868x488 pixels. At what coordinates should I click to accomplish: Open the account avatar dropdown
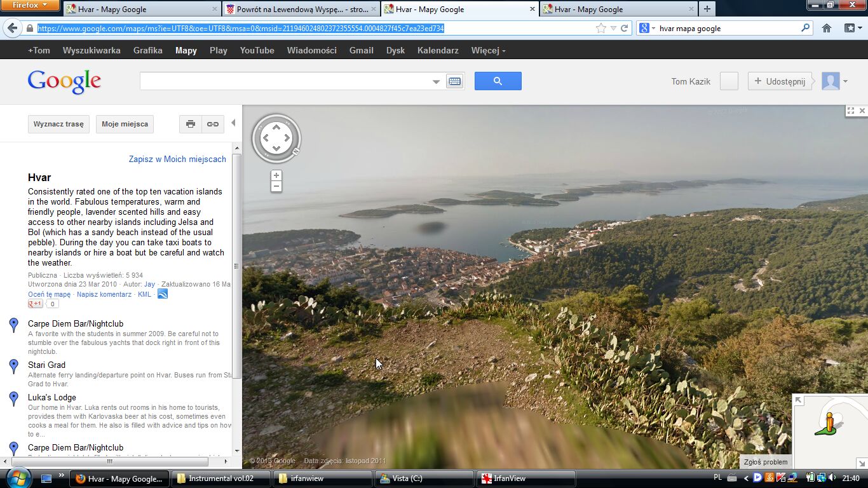[834, 81]
